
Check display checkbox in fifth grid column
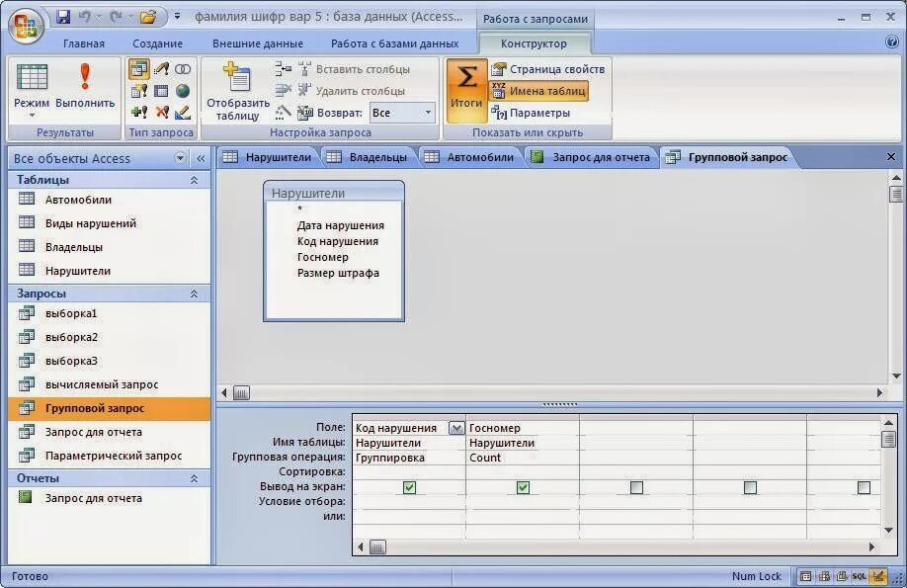pos(864,488)
